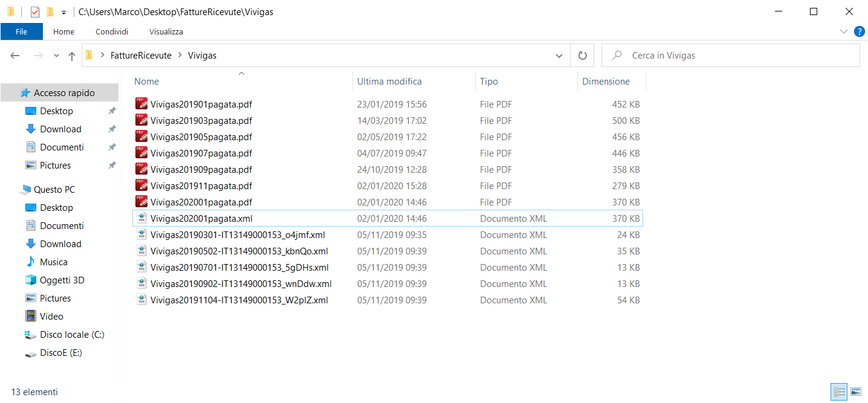Click the PDF icon of Vivigas201907pagata.pdf
Viewport: 868px width, 403px height.
141,153
